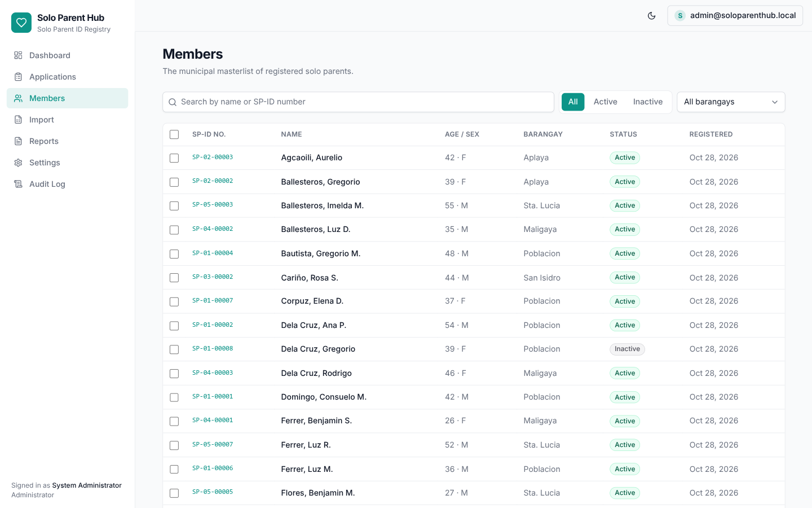Go to the Applications page
The image size is (812, 508).
[67, 77]
